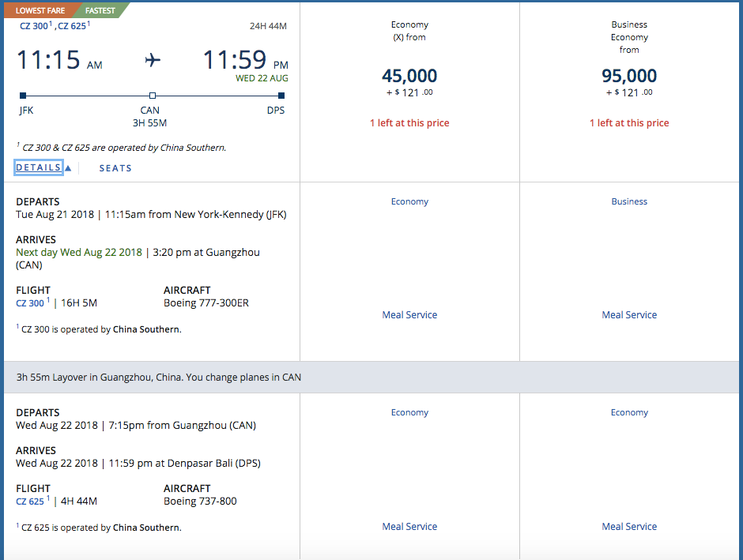Open the SEATS view
This screenshot has height=560, width=743.
point(115,168)
